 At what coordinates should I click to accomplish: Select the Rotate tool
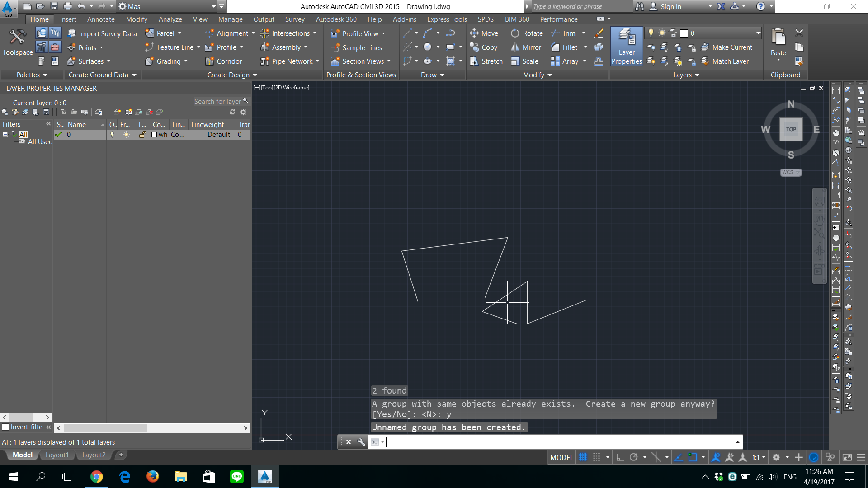tap(527, 33)
